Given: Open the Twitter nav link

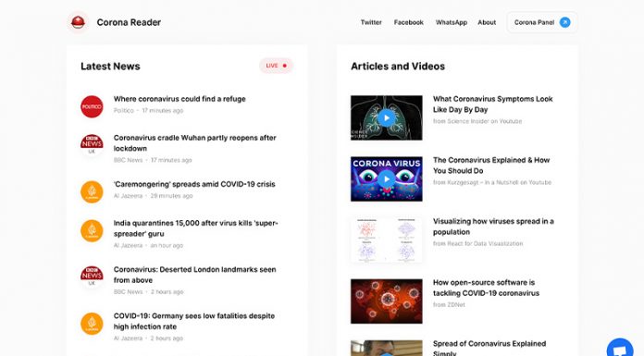Looking at the screenshot, I should [371, 22].
